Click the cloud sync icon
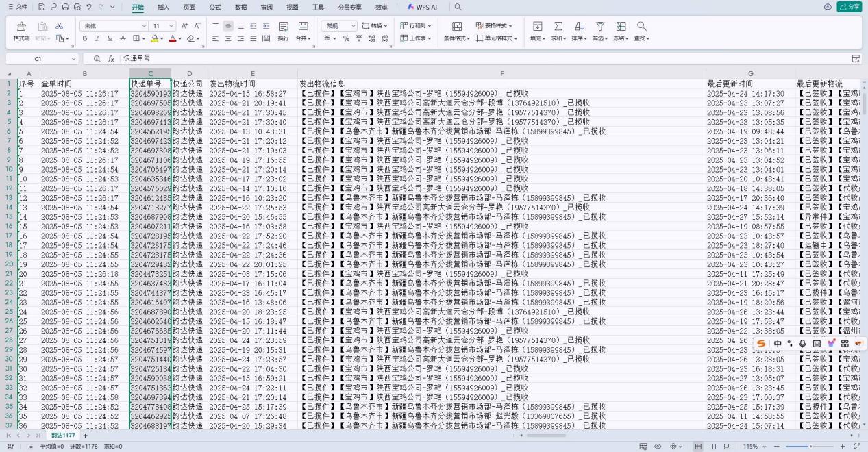The image size is (868, 452). coord(828,7)
